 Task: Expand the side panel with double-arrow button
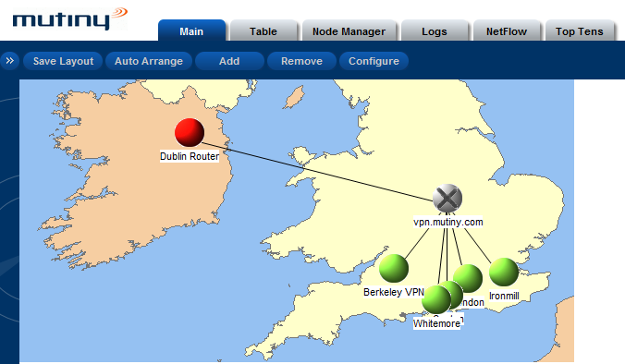tap(10, 61)
